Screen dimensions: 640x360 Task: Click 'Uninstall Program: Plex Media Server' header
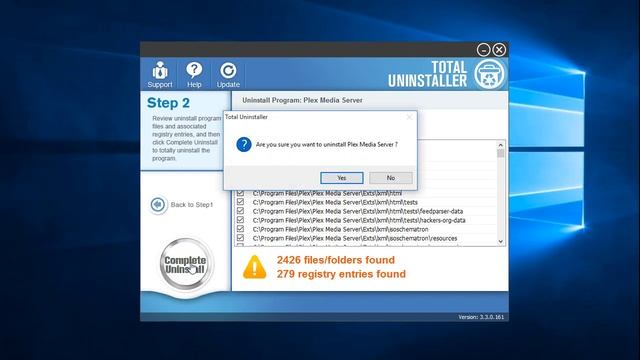point(302,100)
